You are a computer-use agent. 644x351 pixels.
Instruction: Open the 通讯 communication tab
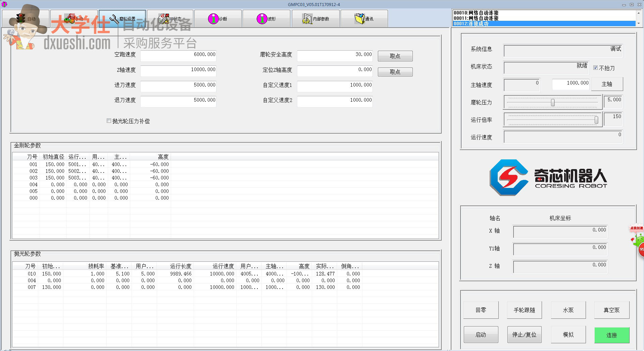coord(364,19)
